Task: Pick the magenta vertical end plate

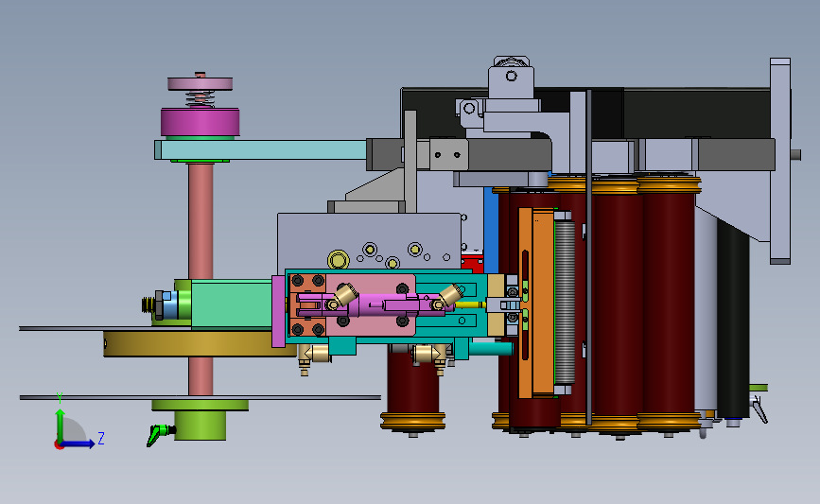Action: pos(278,311)
